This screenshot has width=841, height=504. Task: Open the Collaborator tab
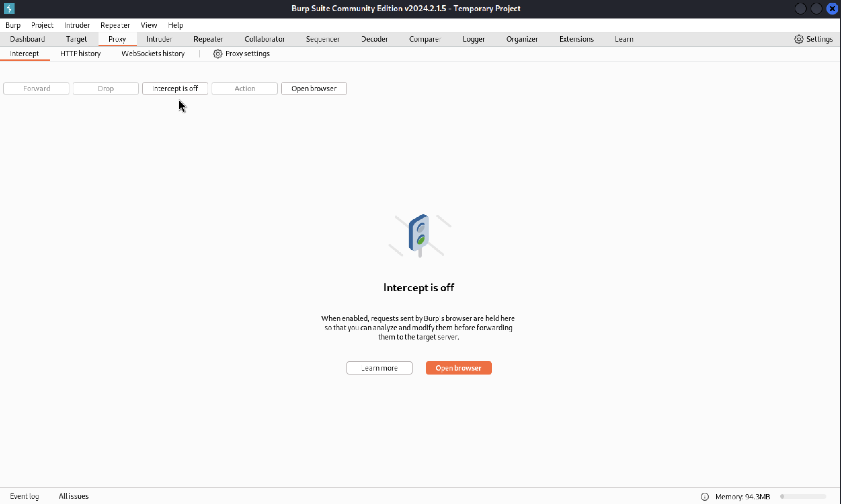[265, 39]
